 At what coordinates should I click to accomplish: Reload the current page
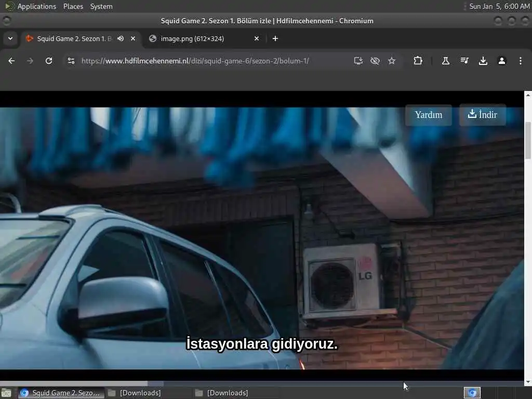(x=49, y=61)
